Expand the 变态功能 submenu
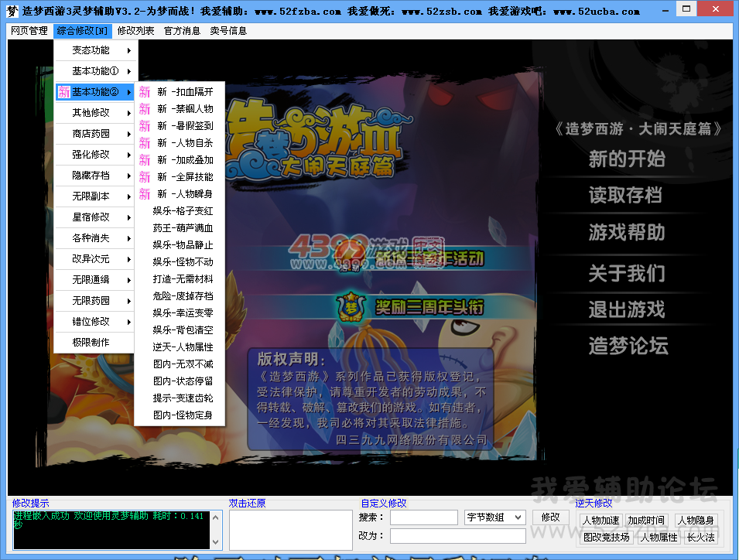739x560 pixels. tap(96, 50)
